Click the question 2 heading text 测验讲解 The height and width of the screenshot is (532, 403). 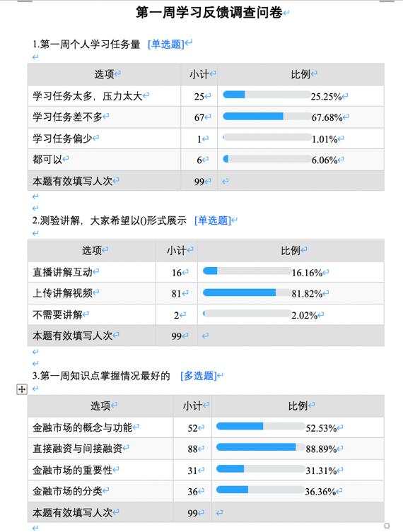coord(60,220)
